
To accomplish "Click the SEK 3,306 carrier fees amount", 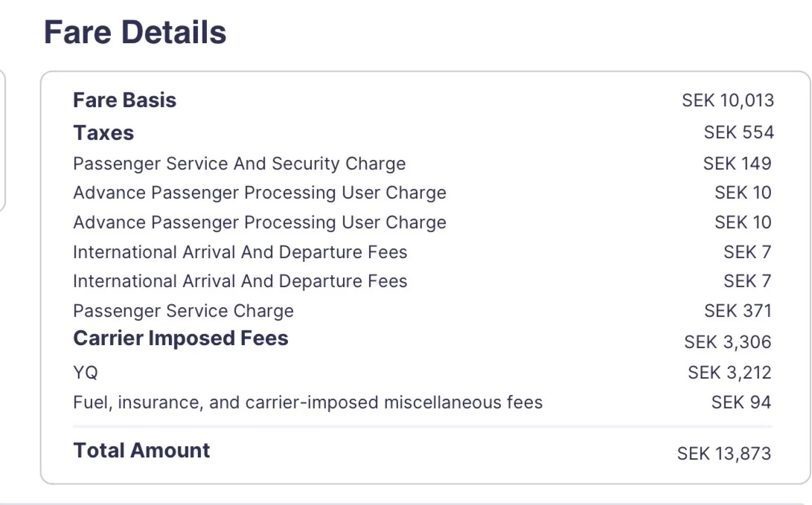I will click(727, 342).
